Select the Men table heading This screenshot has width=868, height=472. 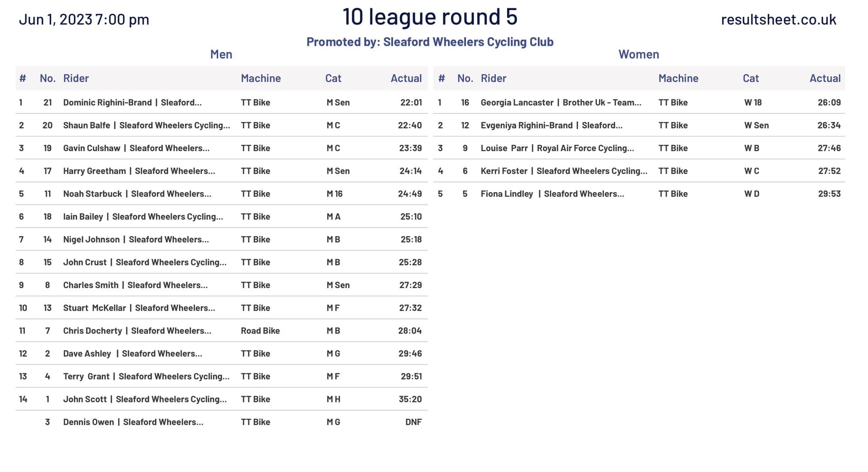pos(221,54)
